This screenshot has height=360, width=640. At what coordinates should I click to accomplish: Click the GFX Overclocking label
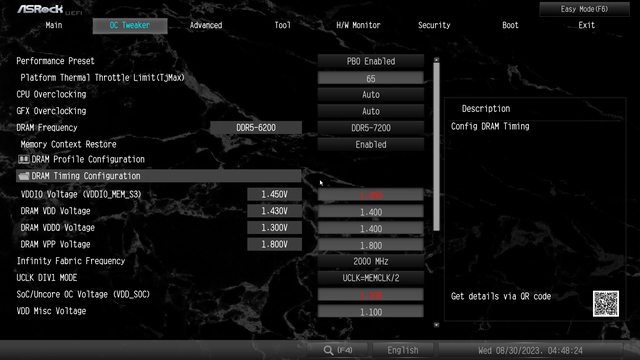click(51, 111)
